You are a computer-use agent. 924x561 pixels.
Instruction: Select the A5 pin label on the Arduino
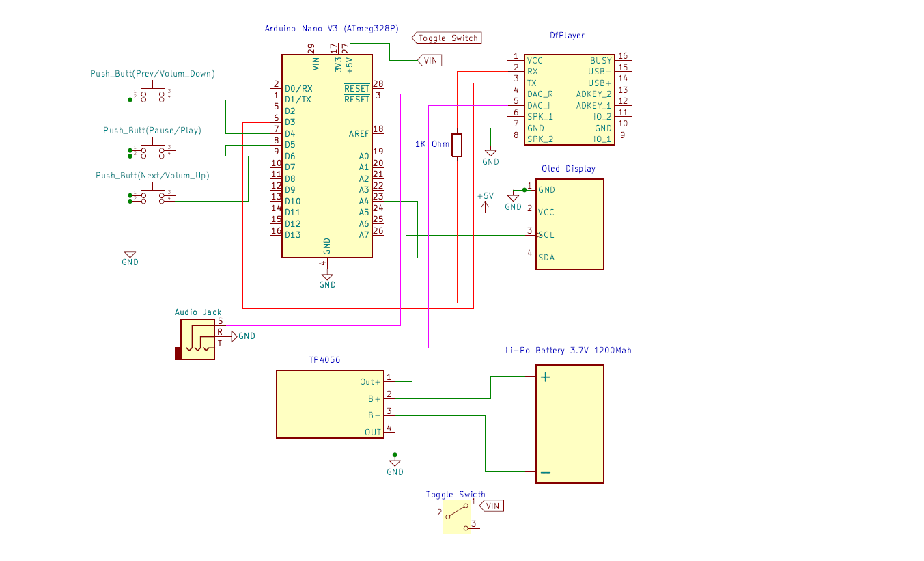(364, 213)
